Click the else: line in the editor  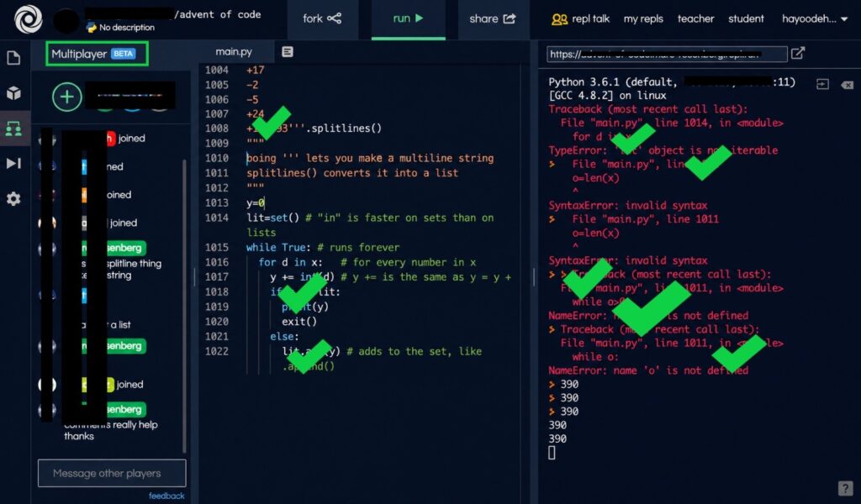[284, 336]
